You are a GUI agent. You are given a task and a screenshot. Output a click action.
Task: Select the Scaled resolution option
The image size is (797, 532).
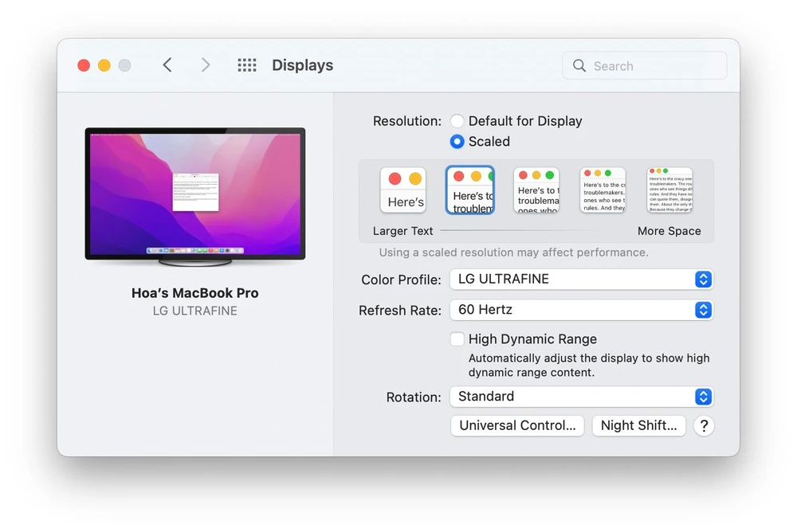457,142
